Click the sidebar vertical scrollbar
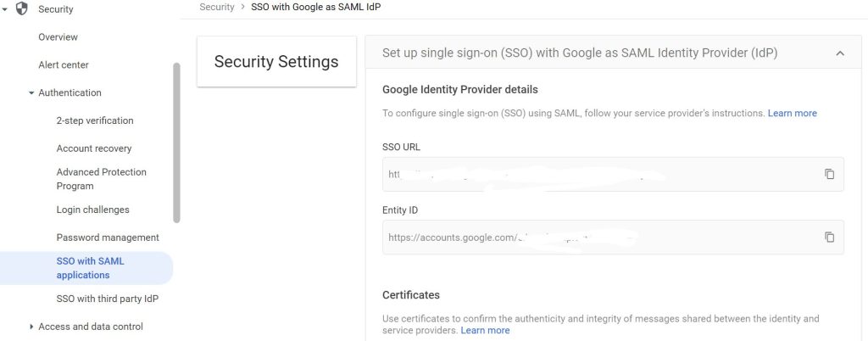Viewport: 868px width, 341px height. pos(176,143)
